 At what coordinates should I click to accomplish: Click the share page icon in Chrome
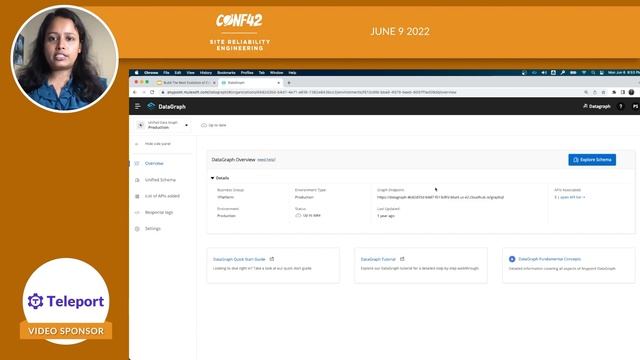click(595, 92)
